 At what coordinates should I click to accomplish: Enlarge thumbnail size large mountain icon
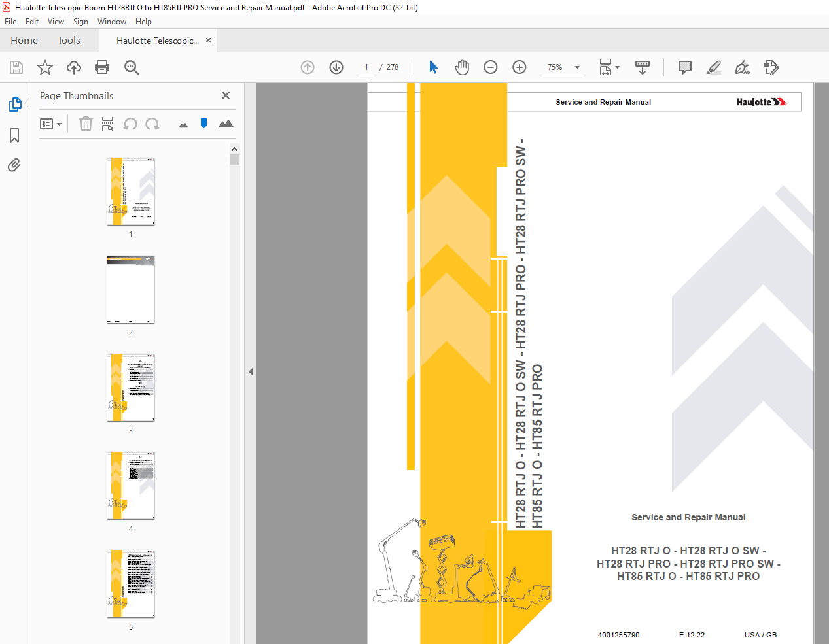coord(226,124)
